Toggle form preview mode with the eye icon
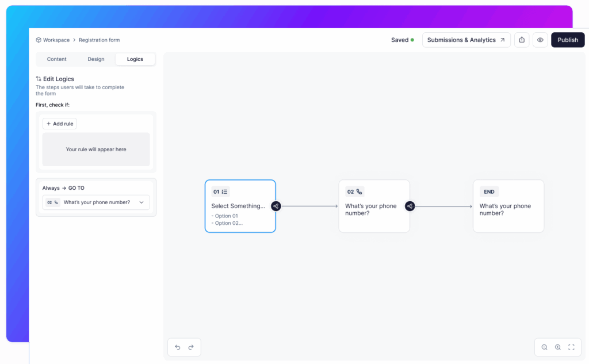Screen dimensions: 589x364 point(540,40)
